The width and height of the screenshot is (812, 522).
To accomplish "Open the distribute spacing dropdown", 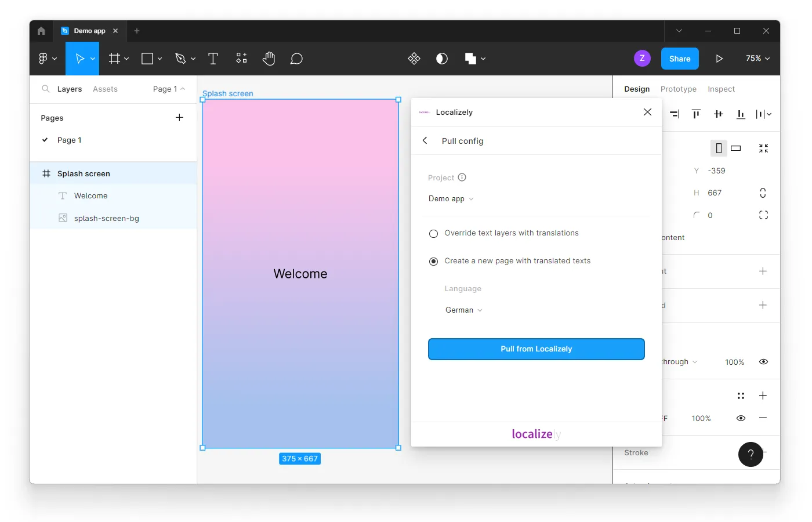I will click(763, 114).
